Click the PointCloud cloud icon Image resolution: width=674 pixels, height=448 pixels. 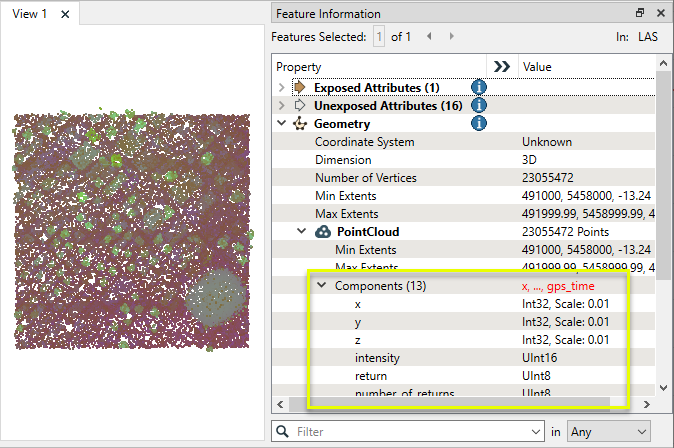click(x=323, y=232)
